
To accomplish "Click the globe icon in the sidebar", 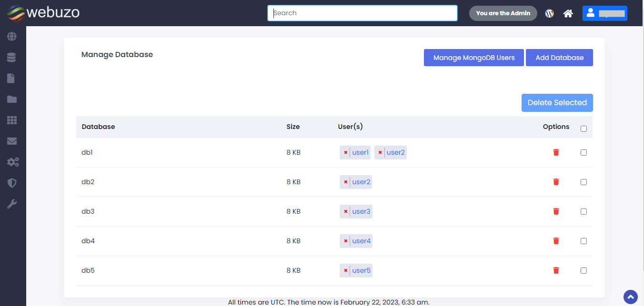I will click(x=11, y=37).
